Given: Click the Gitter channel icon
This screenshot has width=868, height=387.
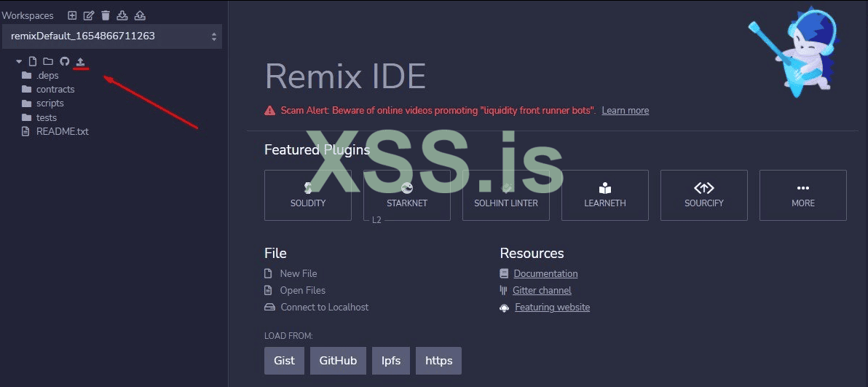Looking at the screenshot, I should (503, 290).
